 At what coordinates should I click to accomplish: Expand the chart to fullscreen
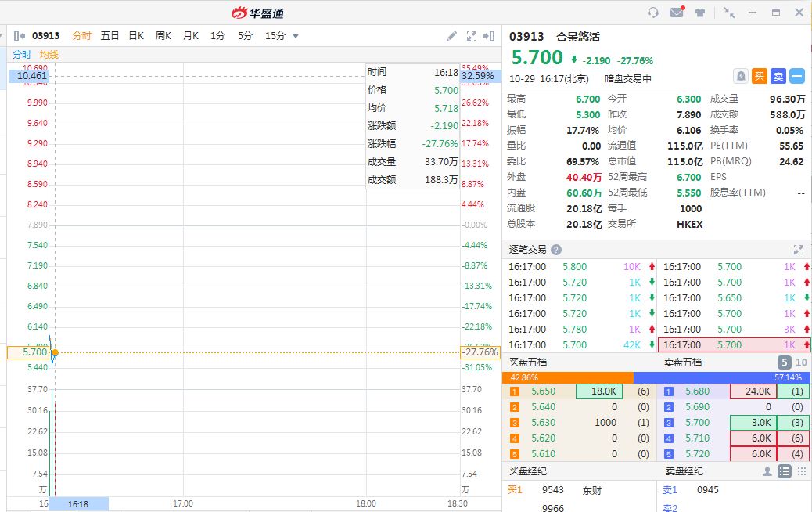pos(472,36)
